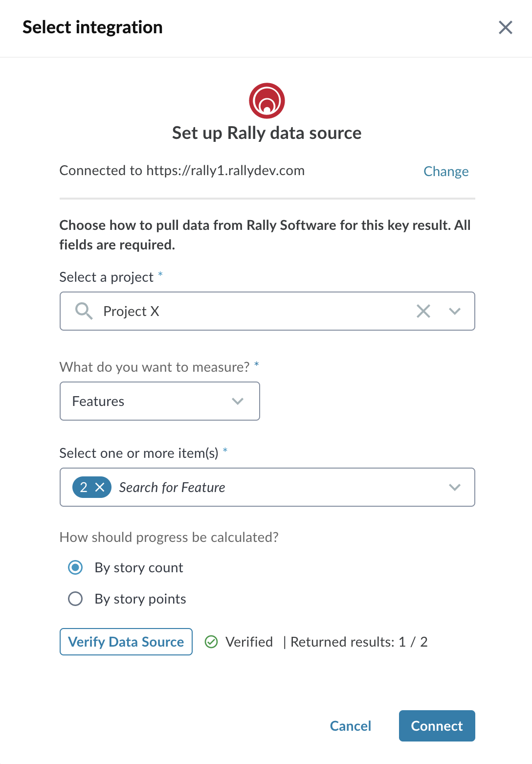The height and width of the screenshot is (764, 532).
Task: Click the Cancel link
Action: coord(351,726)
